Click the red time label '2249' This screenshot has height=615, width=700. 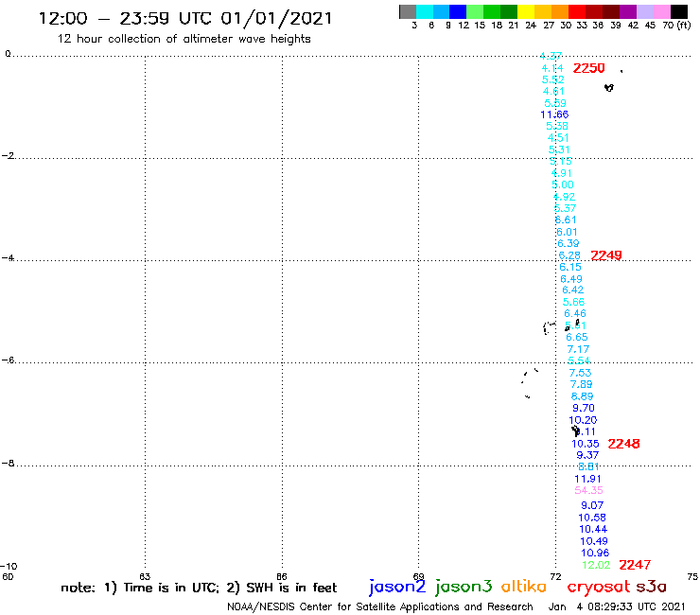tap(605, 255)
